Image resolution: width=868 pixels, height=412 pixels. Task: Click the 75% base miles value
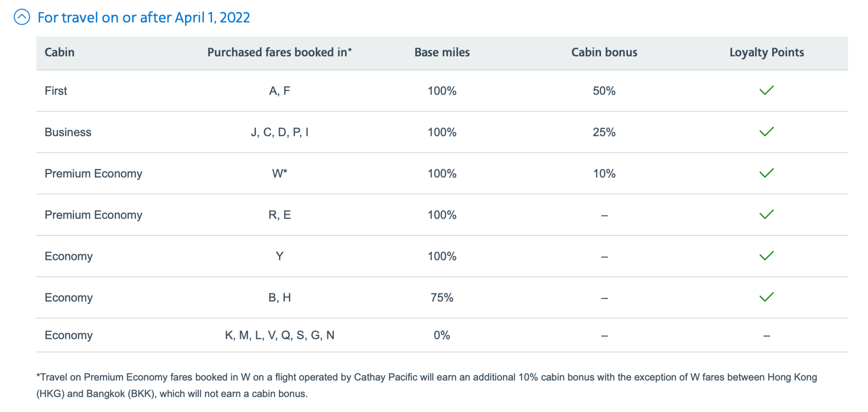click(442, 297)
